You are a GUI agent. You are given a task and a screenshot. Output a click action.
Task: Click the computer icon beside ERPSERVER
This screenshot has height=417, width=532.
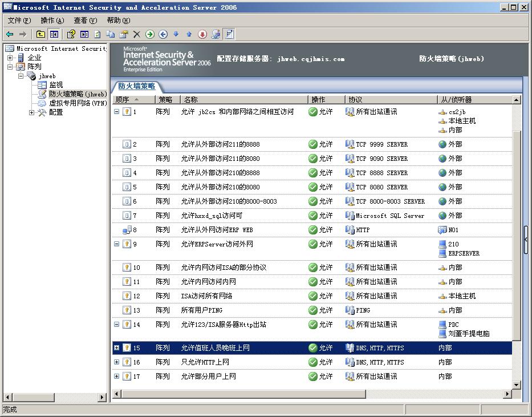(x=442, y=253)
